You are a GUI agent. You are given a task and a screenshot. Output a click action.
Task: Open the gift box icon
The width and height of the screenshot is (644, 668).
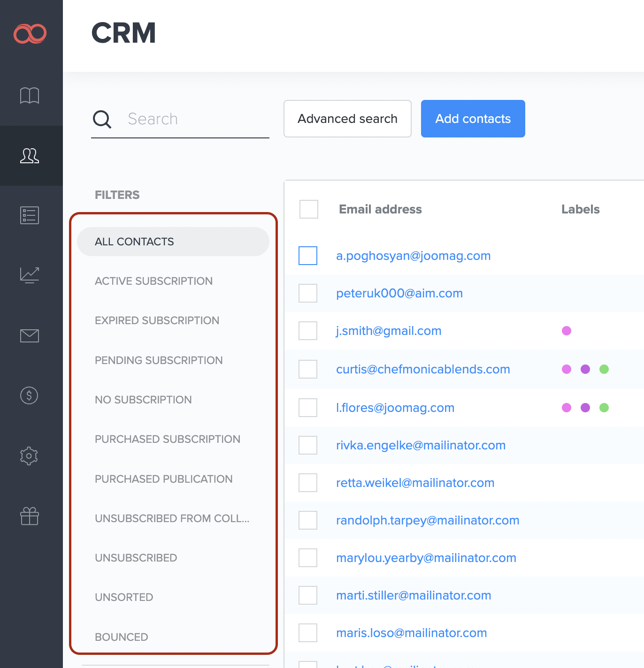pos(30,516)
